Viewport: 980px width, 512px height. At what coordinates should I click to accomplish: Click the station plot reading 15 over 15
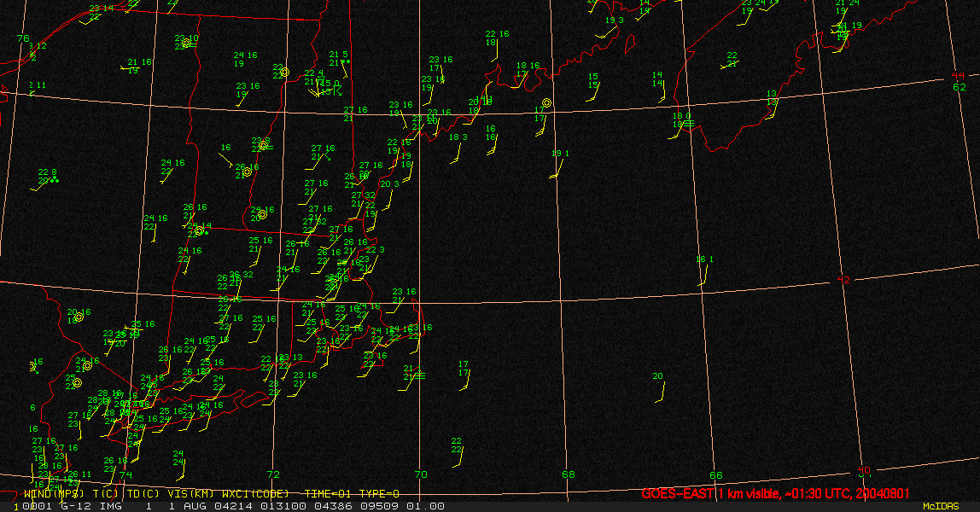click(x=592, y=86)
